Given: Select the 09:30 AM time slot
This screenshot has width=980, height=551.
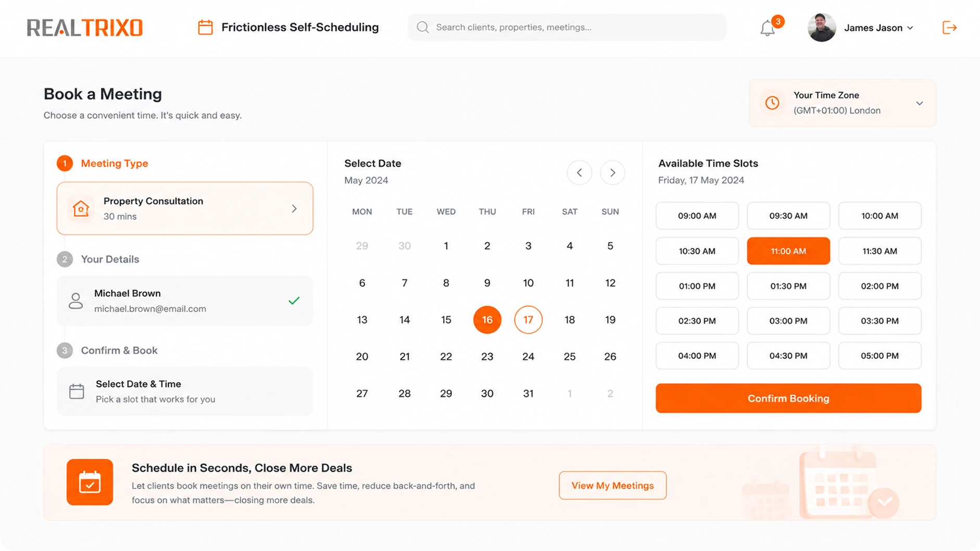Looking at the screenshot, I should click(x=788, y=216).
